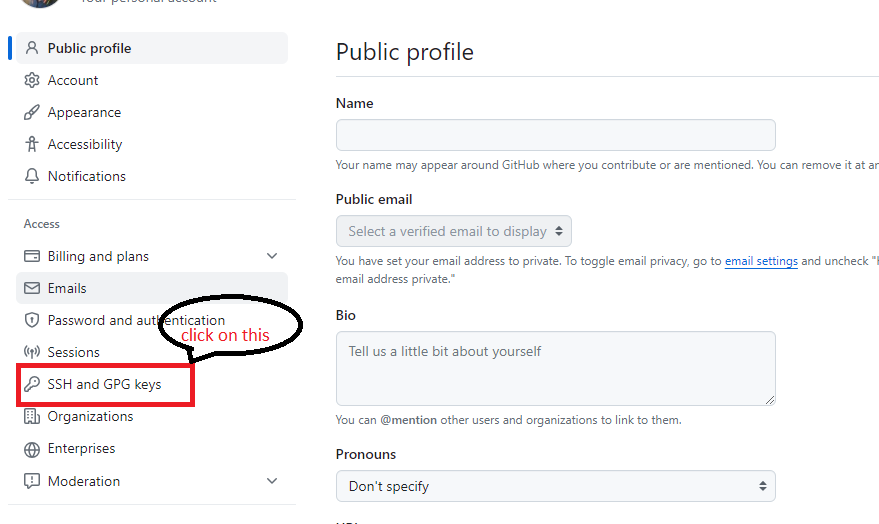This screenshot has width=879, height=524.
Task: Click into the Bio text area
Action: click(556, 368)
